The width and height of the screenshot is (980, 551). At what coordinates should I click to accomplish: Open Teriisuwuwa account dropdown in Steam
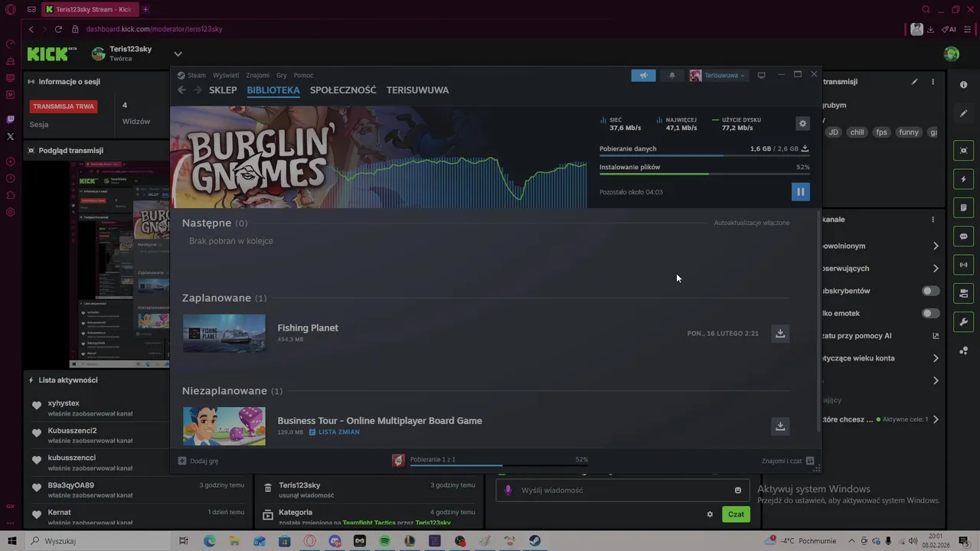717,75
